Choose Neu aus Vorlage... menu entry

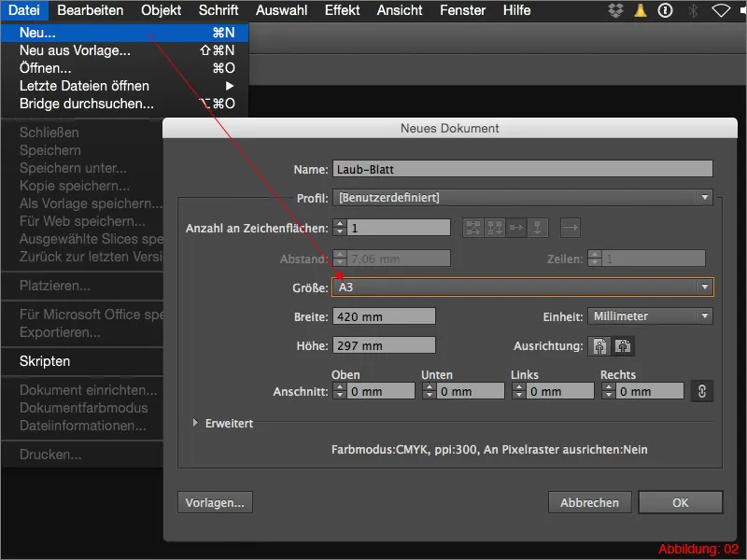[x=124, y=50]
